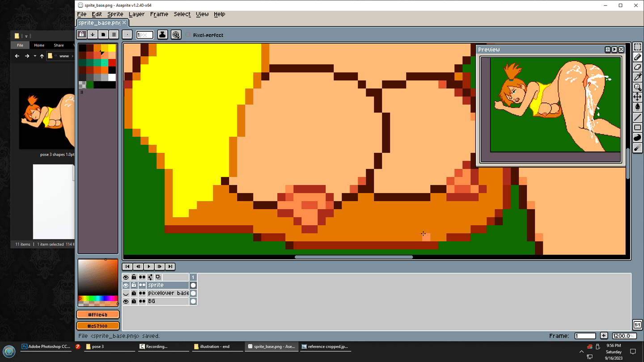Select the Line tool
Viewport: 644px width, 362px height.
pos(637,117)
